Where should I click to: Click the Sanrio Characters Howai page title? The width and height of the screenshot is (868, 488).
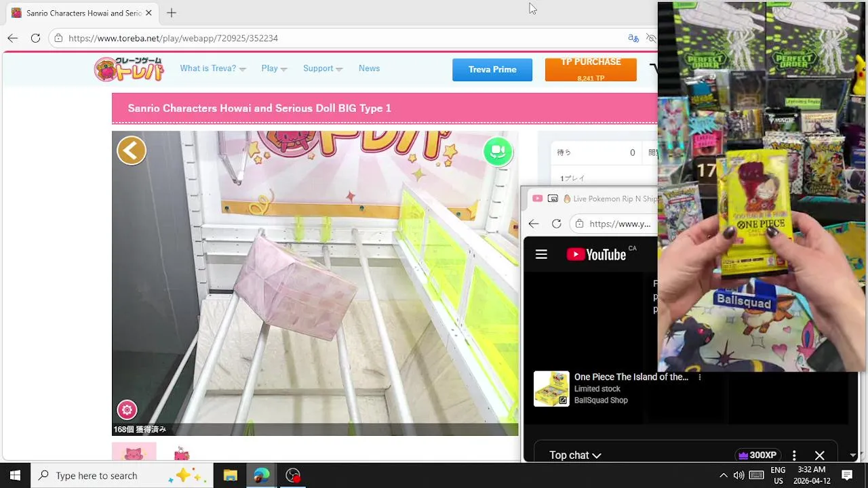pyautogui.click(x=259, y=108)
